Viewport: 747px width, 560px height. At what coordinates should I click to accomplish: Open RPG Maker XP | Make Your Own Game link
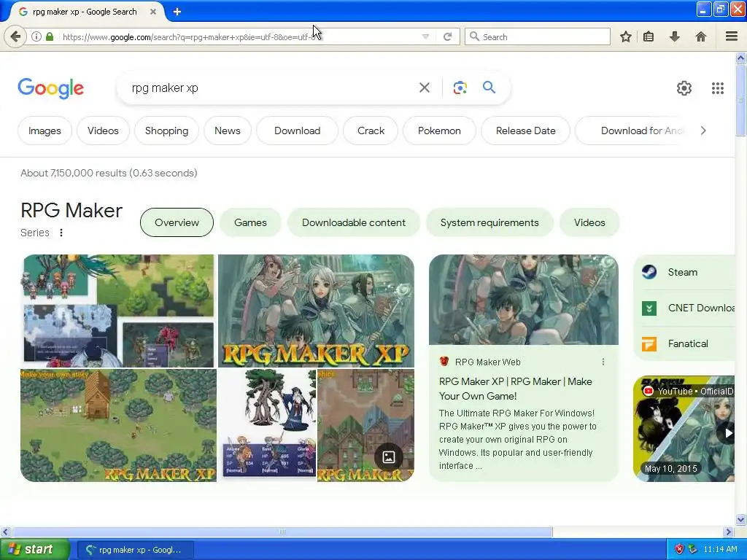click(x=516, y=389)
